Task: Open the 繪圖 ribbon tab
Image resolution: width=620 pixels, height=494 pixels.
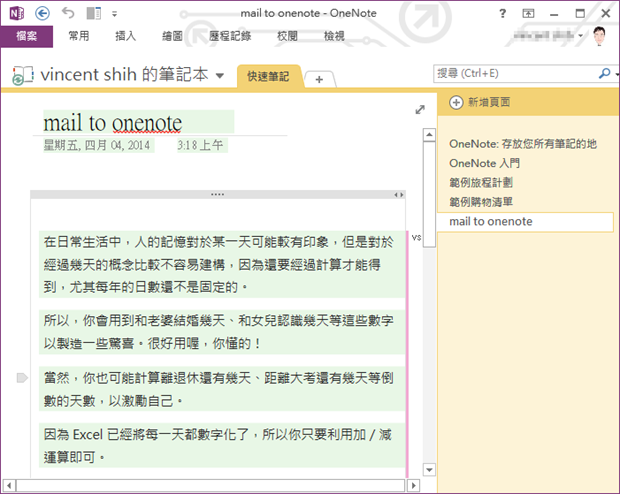Action: coord(172,36)
